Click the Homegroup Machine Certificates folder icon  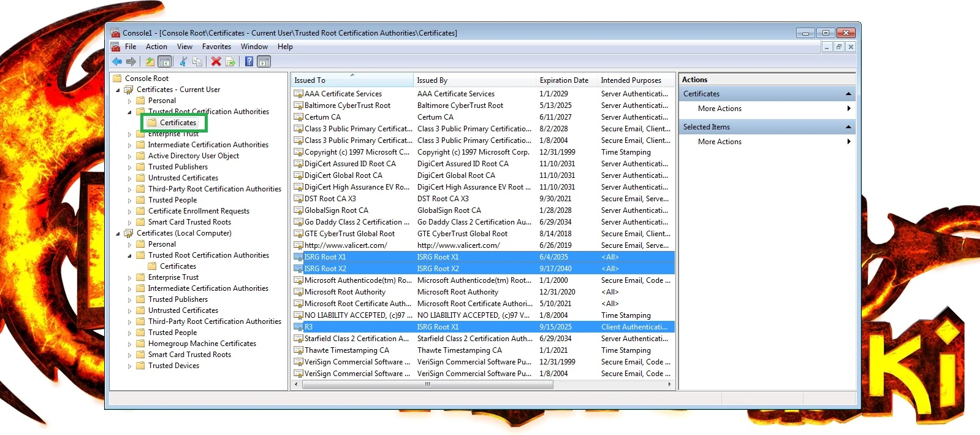(140, 344)
